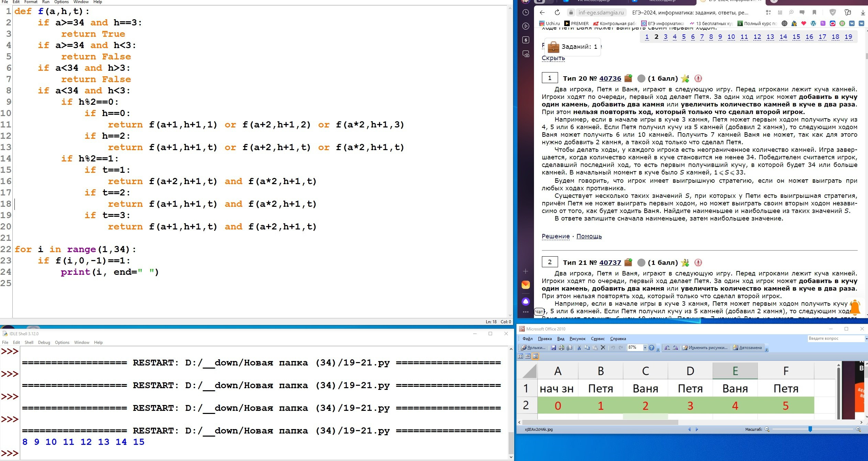Expand the 'Введите вопрос' dropdown arrow
This screenshot has height=461, width=868.
click(866, 339)
